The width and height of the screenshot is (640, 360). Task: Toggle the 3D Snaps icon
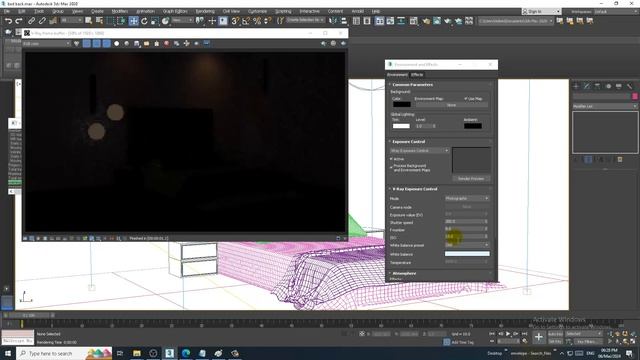[x=235, y=21]
